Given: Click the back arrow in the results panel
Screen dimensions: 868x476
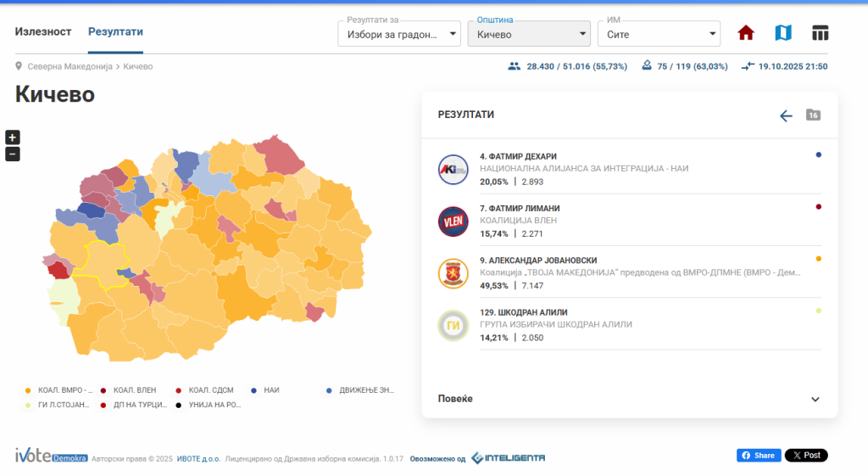Looking at the screenshot, I should tap(786, 115).
